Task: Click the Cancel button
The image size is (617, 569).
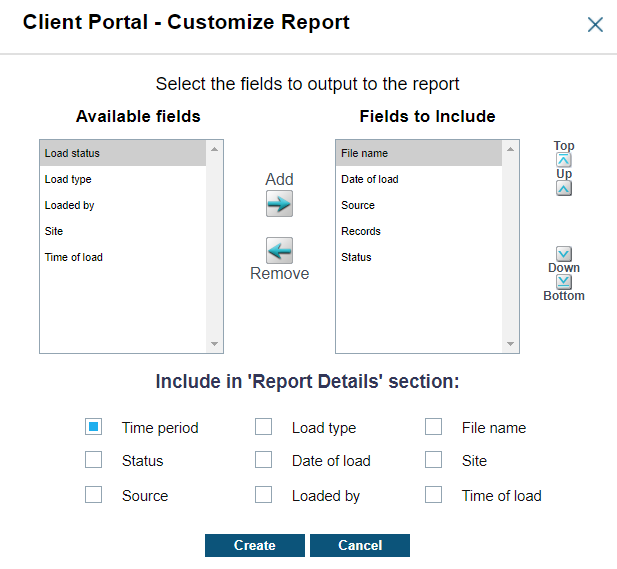Action: (x=360, y=545)
